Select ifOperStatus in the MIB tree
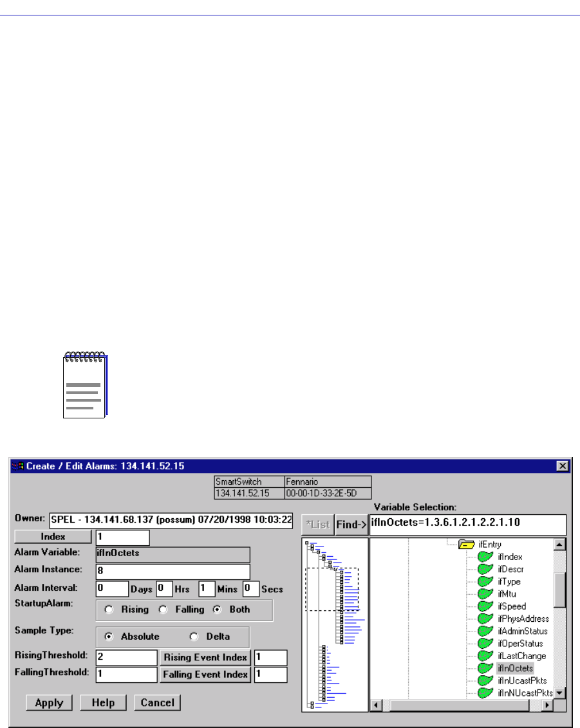Image resolution: width=580 pixels, height=728 pixels. click(520, 644)
